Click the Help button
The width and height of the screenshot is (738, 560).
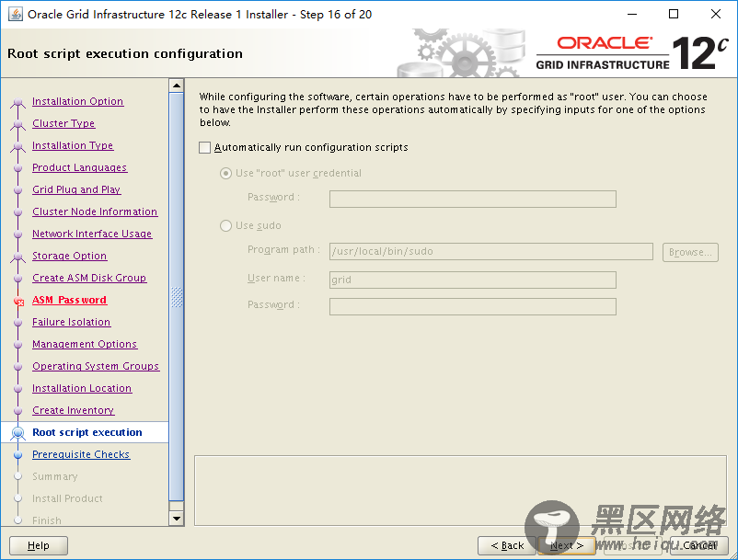pyautogui.click(x=39, y=545)
